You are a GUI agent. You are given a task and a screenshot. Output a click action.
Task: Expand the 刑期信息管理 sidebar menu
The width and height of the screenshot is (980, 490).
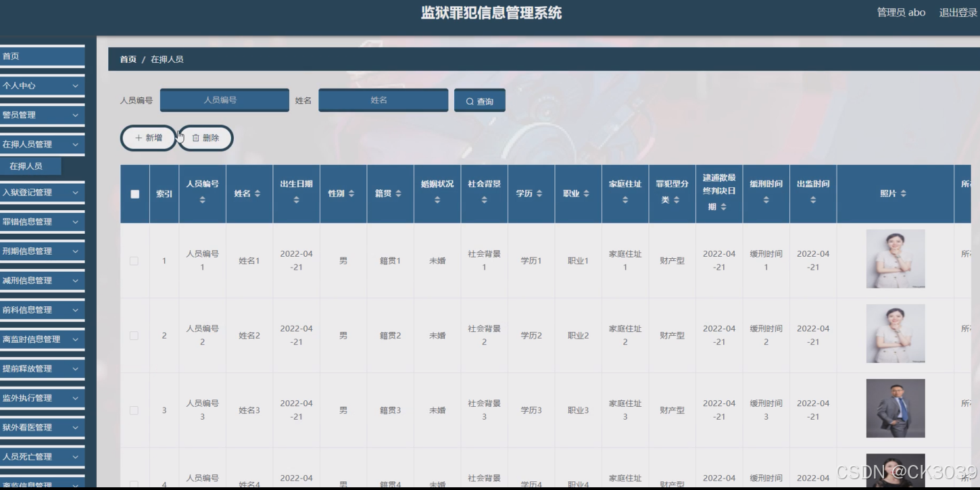(x=42, y=251)
